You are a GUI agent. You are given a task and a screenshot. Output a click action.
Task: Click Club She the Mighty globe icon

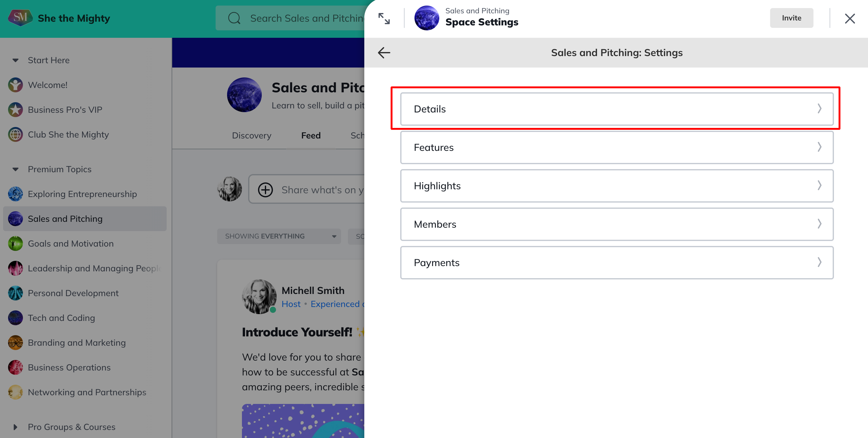(x=15, y=134)
